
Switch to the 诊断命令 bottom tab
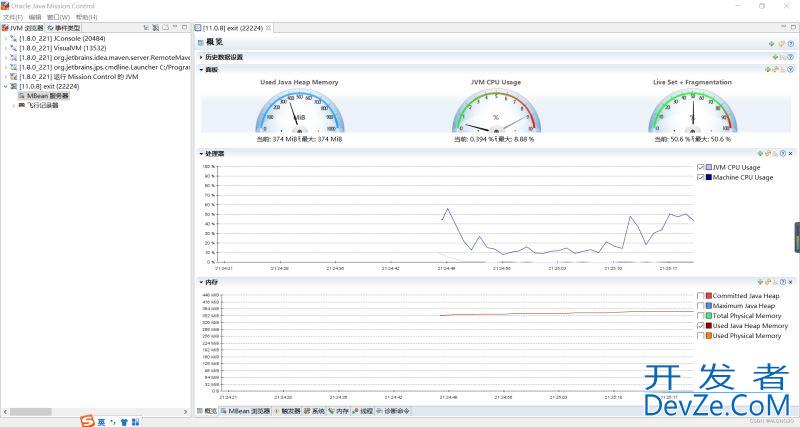click(x=393, y=411)
